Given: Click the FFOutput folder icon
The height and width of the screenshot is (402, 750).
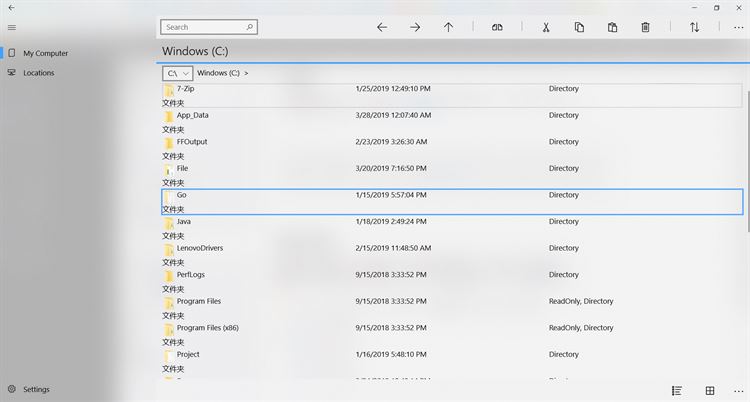Looking at the screenshot, I should point(168,144).
